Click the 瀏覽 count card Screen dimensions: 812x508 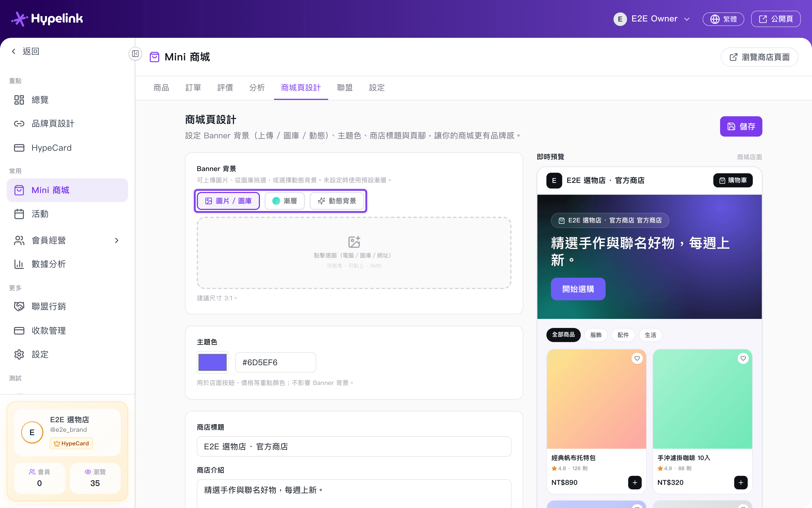click(x=95, y=478)
